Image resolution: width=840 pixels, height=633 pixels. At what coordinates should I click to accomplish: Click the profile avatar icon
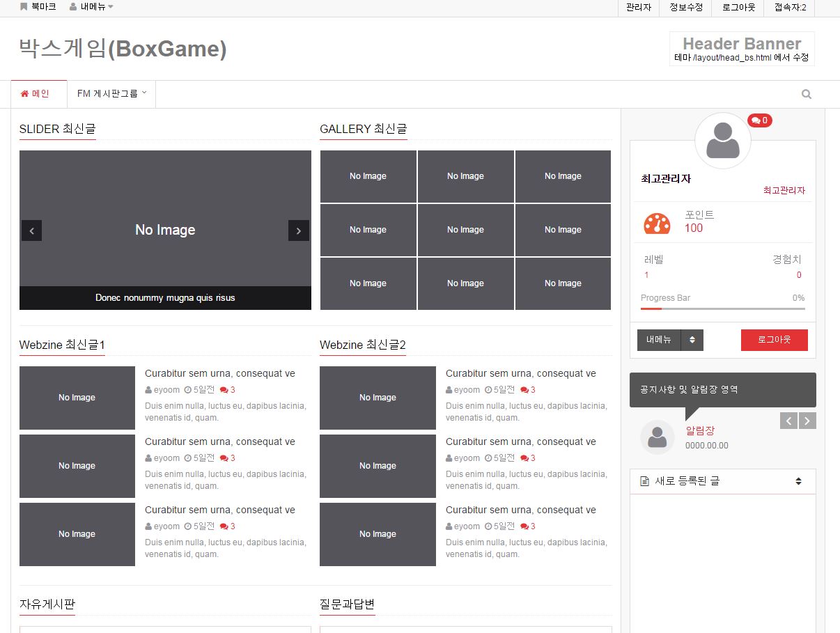click(722, 141)
